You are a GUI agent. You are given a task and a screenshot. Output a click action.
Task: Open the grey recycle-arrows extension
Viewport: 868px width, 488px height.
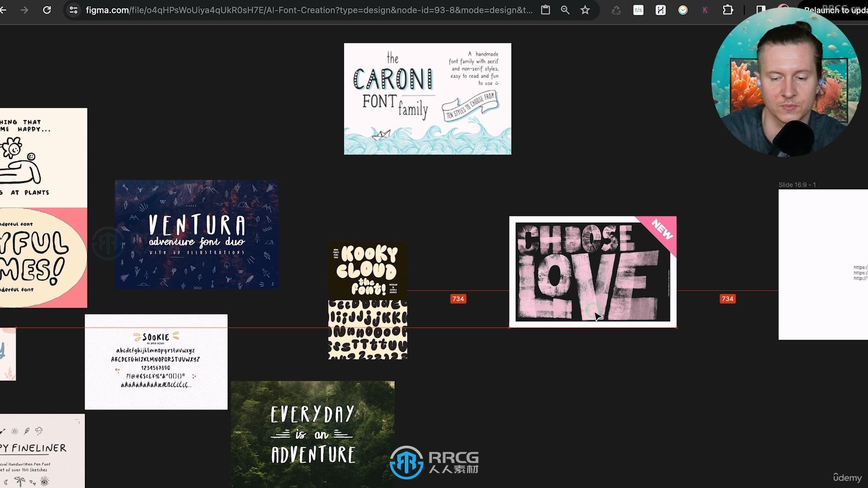616,10
